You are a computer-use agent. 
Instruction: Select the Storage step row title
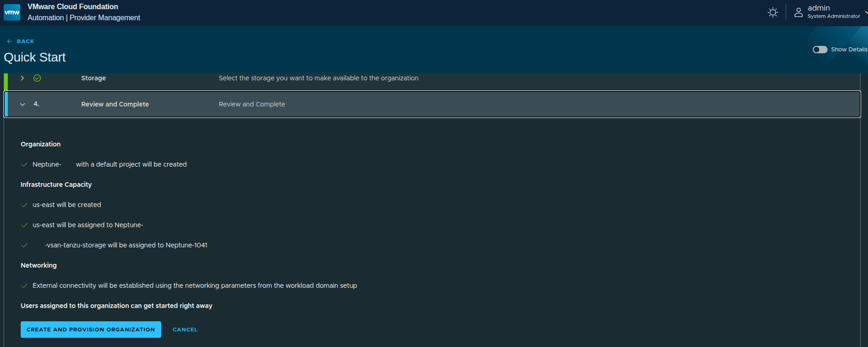[93, 78]
